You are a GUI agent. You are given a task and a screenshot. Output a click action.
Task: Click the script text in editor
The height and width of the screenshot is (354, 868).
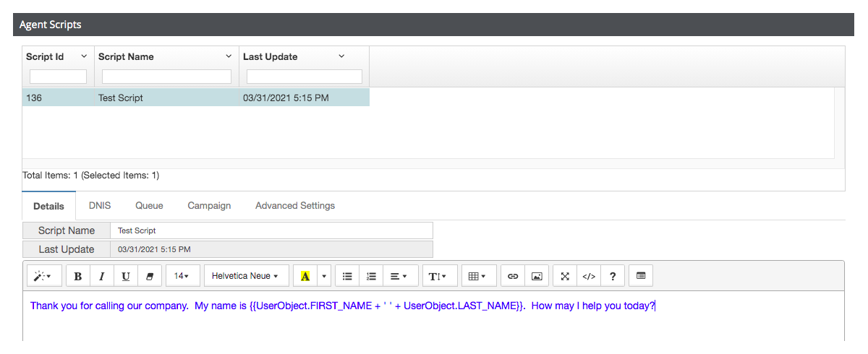pos(342,306)
